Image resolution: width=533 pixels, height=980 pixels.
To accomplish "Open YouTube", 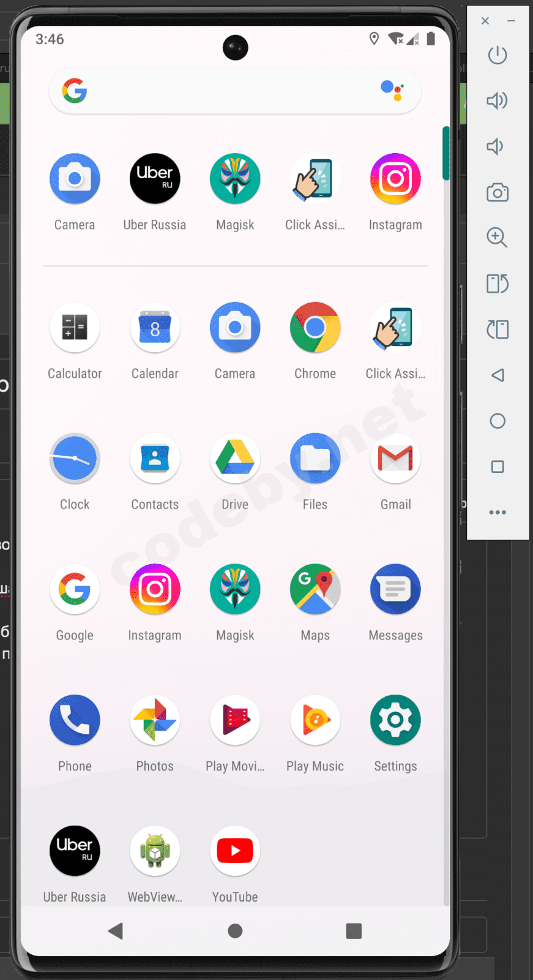I will click(x=235, y=851).
